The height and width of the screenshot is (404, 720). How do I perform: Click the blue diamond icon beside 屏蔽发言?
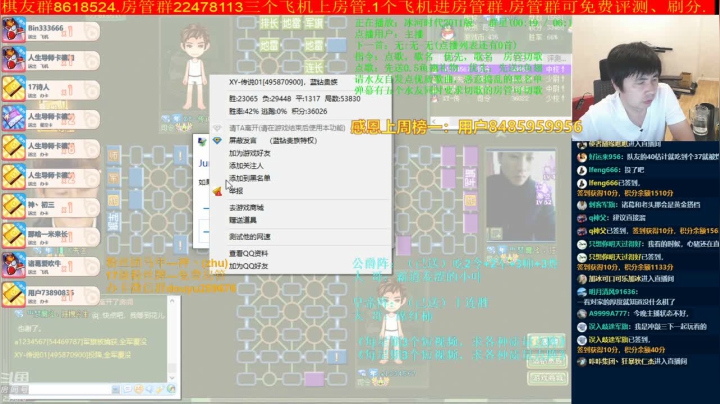(217, 140)
